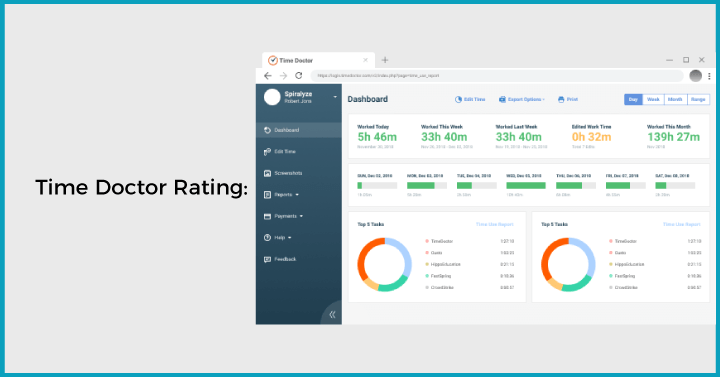Screen dimensions: 720x377
Task: Collapse sidebar with double-chevron icon
Action: (332, 315)
